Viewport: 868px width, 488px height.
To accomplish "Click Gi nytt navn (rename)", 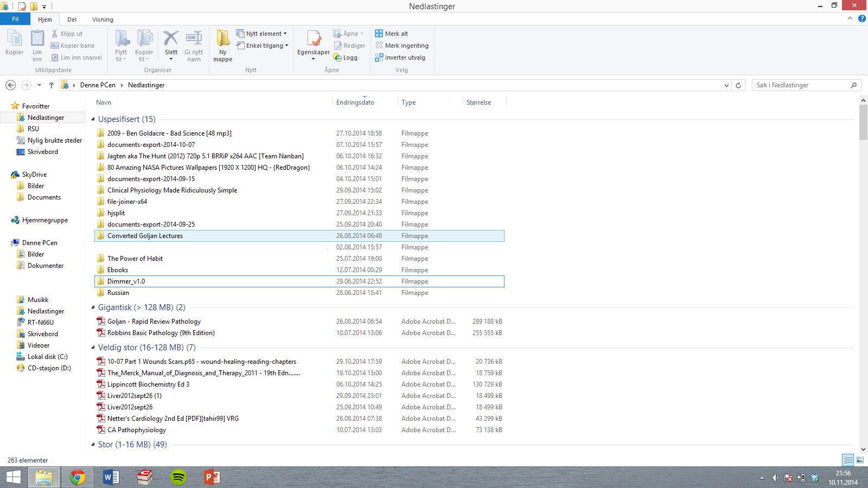I will pos(194,46).
